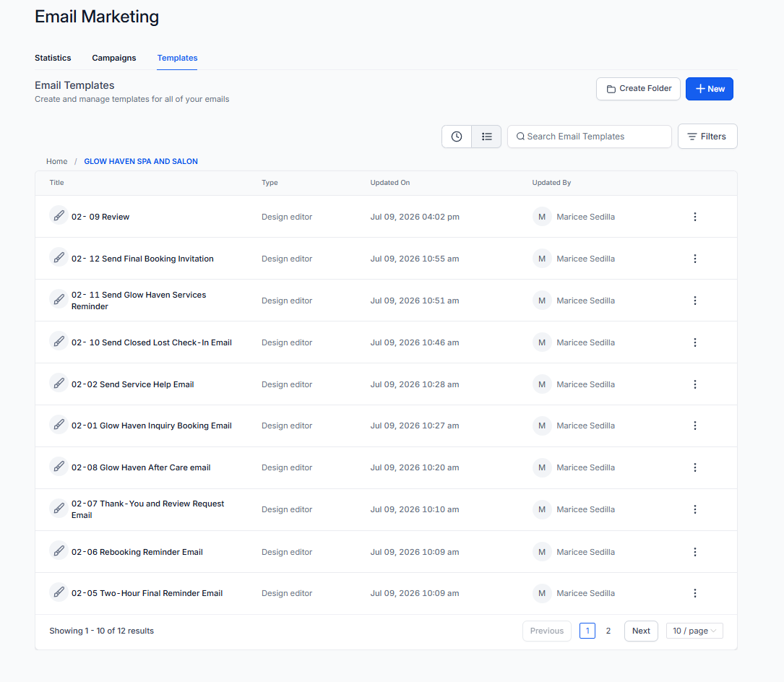This screenshot has height=682, width=784.
Task: Open actions menu for 02- 12 Send Final Booking Invitation
Action: pyautogui.click(x=695, y=259)
